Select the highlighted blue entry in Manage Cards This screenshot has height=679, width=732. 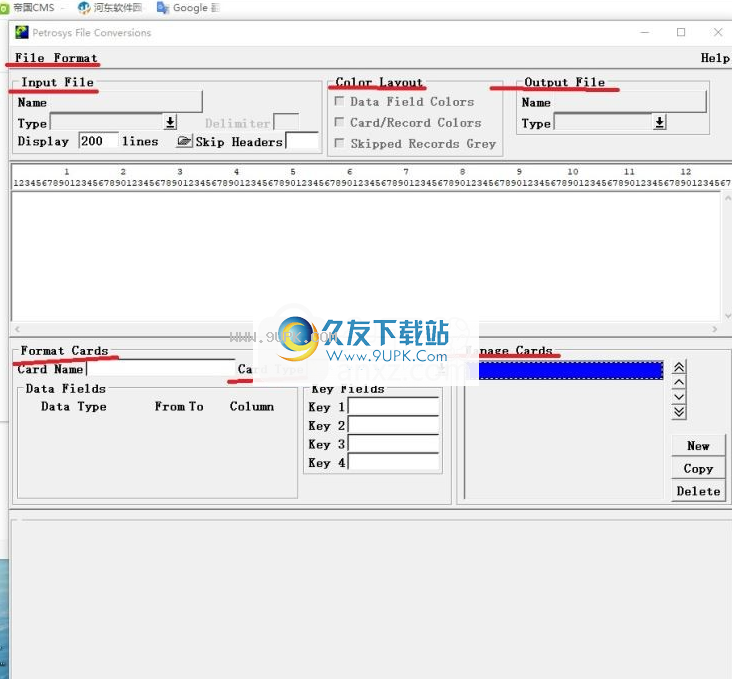coord(565,370)
